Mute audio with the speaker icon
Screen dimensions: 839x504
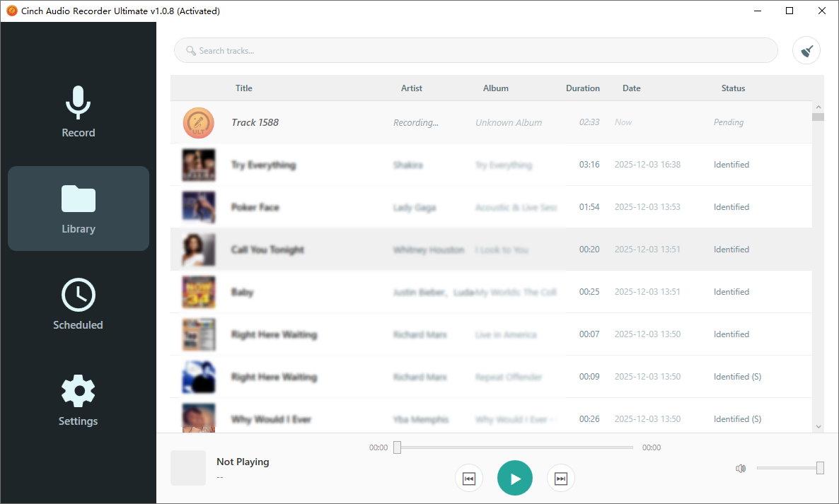(741, 468)
